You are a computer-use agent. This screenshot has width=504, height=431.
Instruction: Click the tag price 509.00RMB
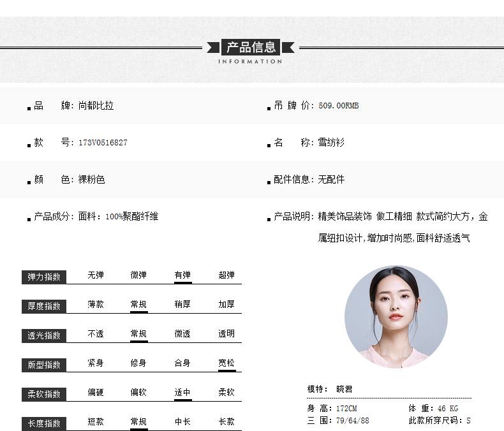pyautogui.click(x=339, y=106)
